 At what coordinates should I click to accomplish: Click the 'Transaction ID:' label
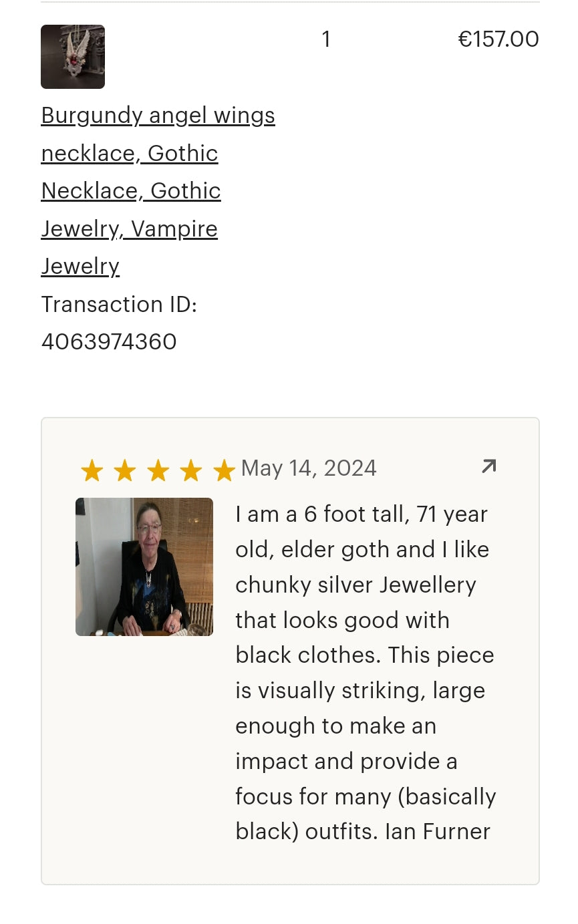[119, 304]
